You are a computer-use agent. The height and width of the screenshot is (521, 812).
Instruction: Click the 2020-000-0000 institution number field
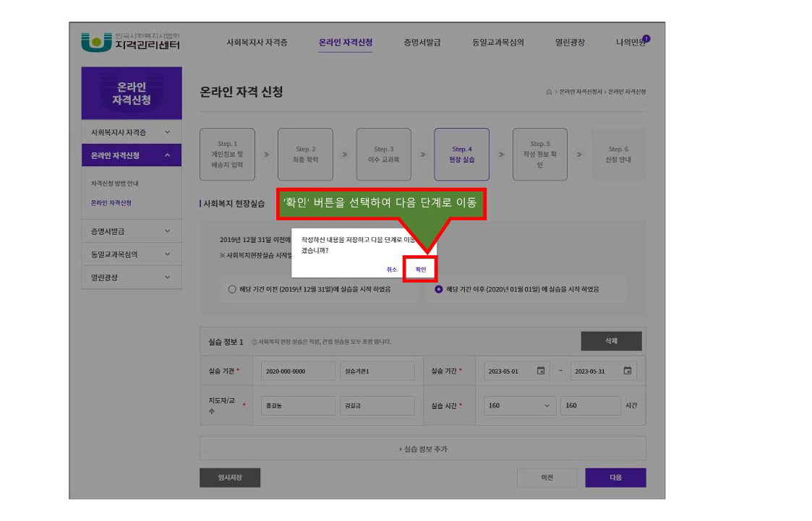pyautogui.click(x=299, y=371)
